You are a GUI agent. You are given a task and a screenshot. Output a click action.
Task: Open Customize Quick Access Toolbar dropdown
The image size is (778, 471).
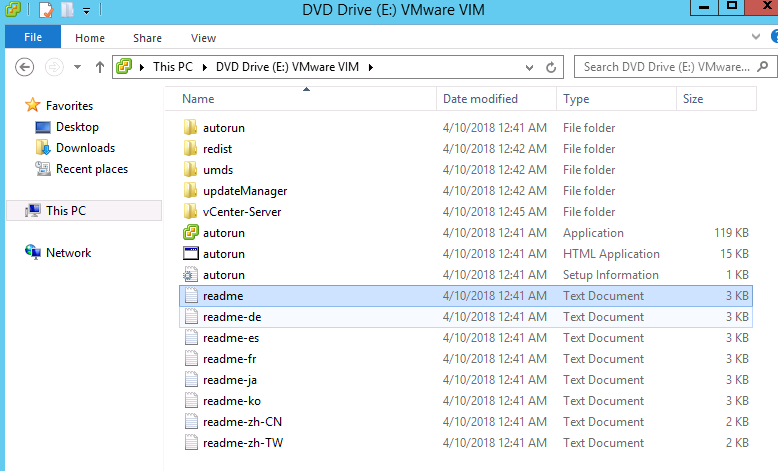tap(86, 10)
